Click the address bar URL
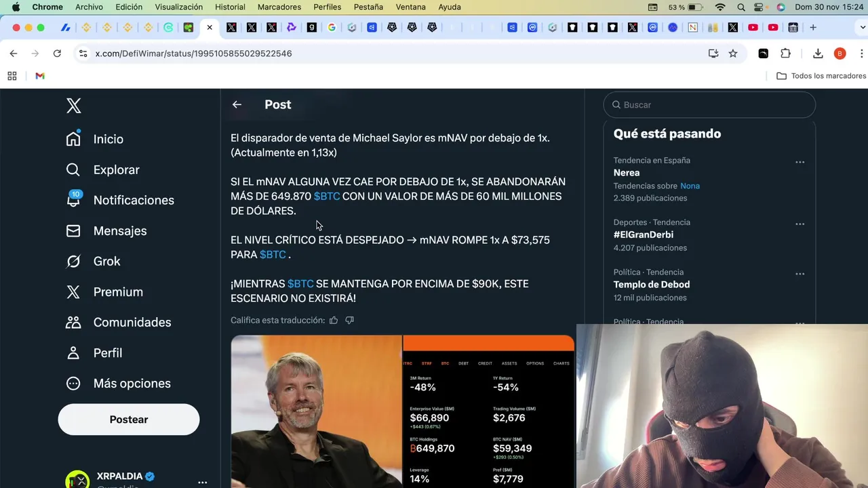 coord(194,53)
